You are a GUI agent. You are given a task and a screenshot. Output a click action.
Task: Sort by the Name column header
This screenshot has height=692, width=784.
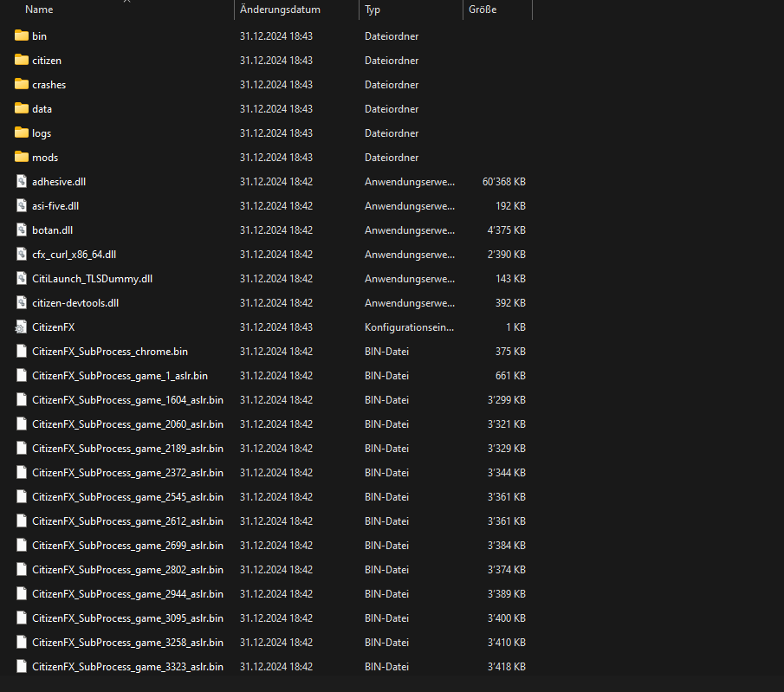pyautogui.click(x=39, y=10)
